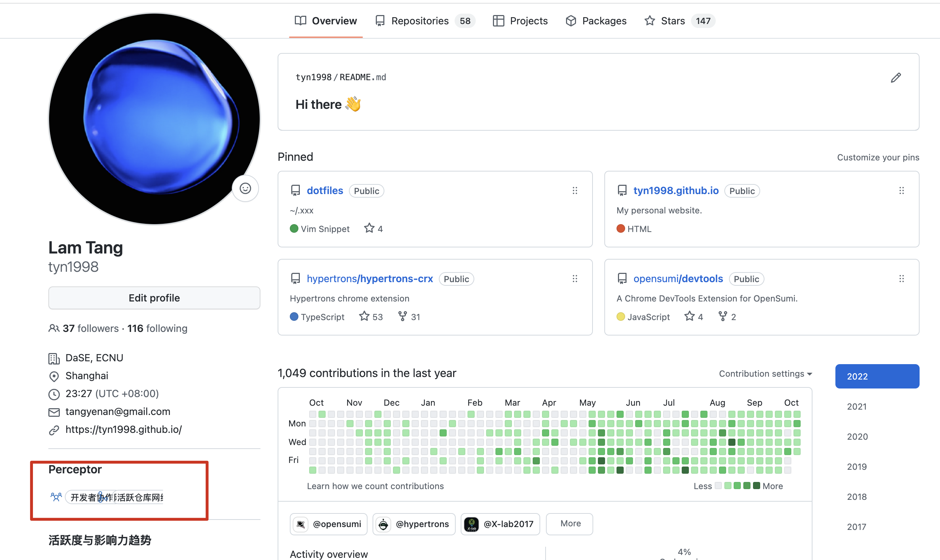This screenshot has width=940, height=560.
Task: Select the 2019 contribution year
Action: [x=857, y=467]
